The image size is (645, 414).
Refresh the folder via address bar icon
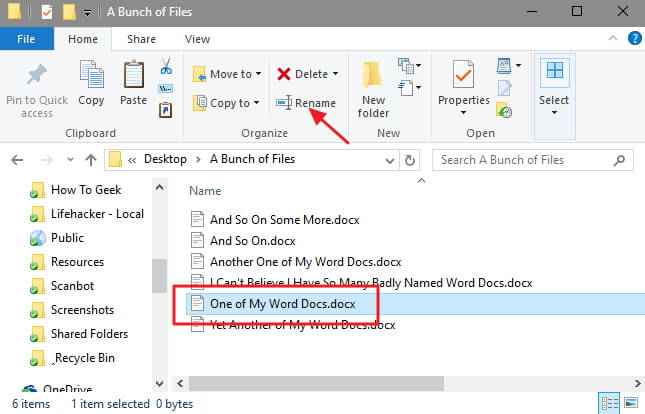tap(409, 160)
